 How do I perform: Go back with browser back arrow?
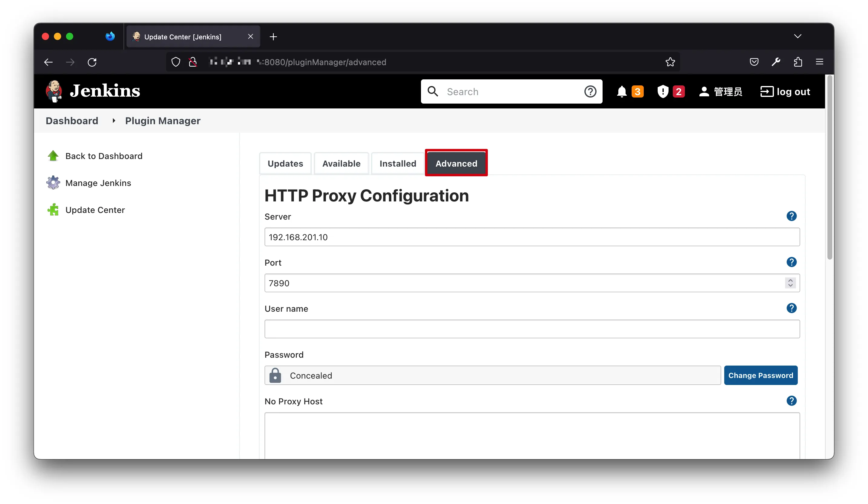coord(48,62)
